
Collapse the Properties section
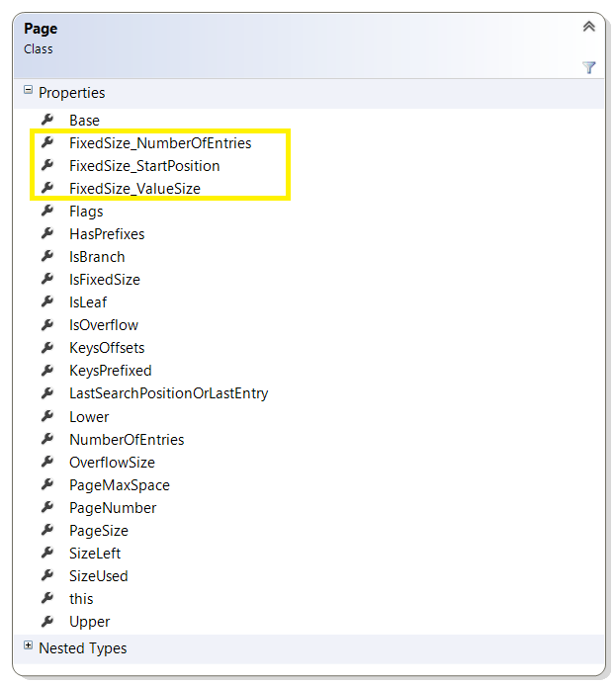coord(28,90)
